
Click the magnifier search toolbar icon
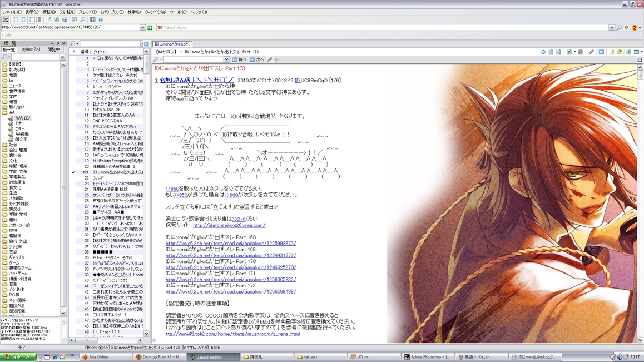point(82,19)
